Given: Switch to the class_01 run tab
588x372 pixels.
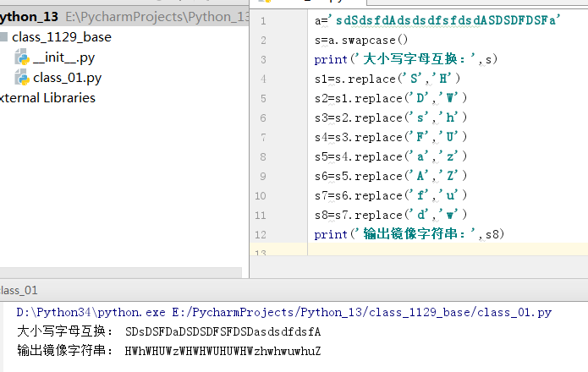Looking at the screenshot, I should point(19,289).
